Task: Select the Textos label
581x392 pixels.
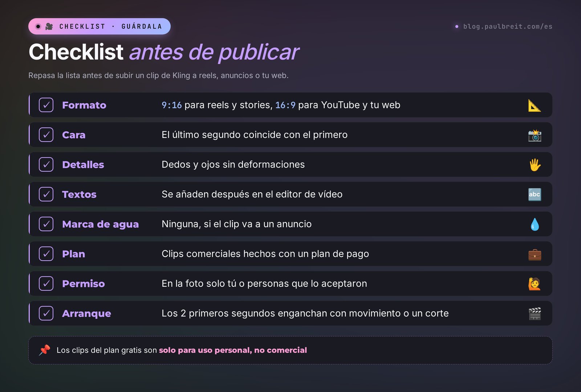Action: click(79, 195)
